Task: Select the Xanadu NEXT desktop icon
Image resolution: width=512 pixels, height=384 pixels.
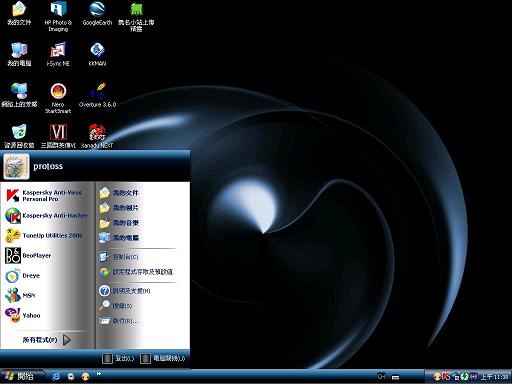Action: (x=97, y=136)
